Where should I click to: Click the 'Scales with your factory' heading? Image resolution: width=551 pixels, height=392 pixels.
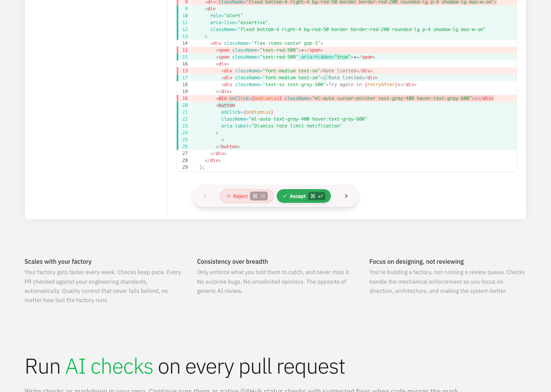tap(58, 261)
